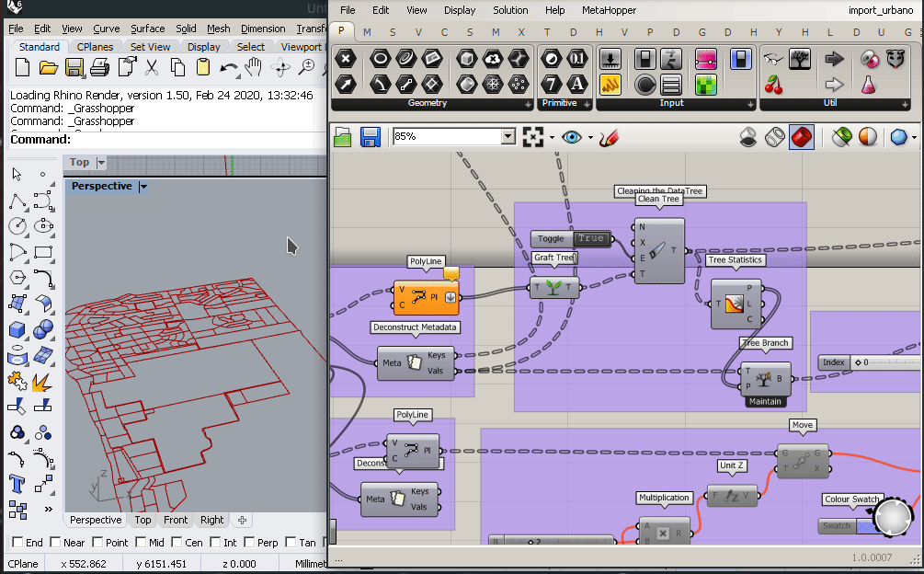Open the Solid menu in Rhino
This screenshot has width=924, height=574.
186,29
